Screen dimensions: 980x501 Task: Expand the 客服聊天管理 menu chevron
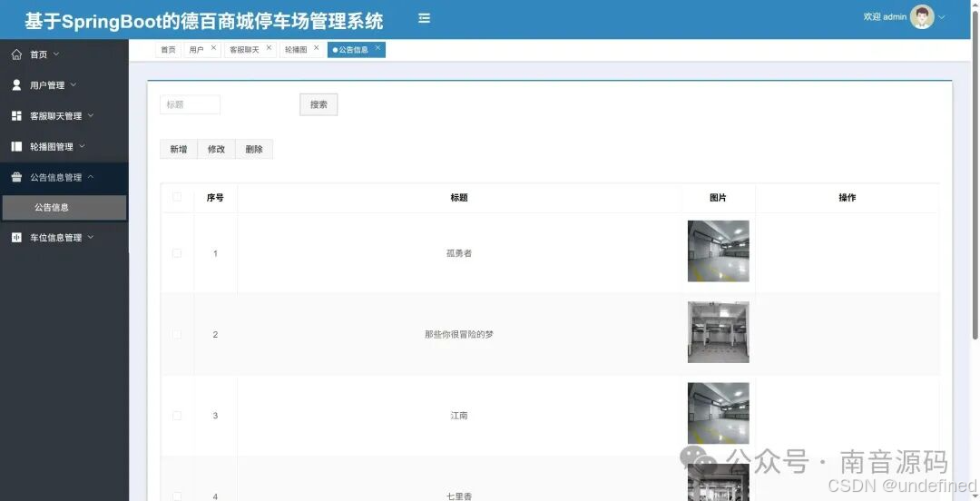[91, 115]
